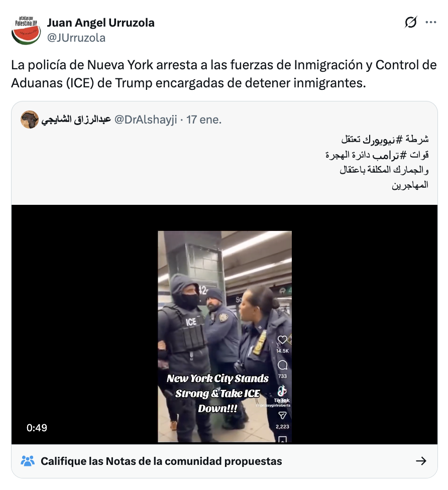Open the Juan Angel Urruzola display name
The height and width of the screenshot is (490, 448).
click(100, 23)
